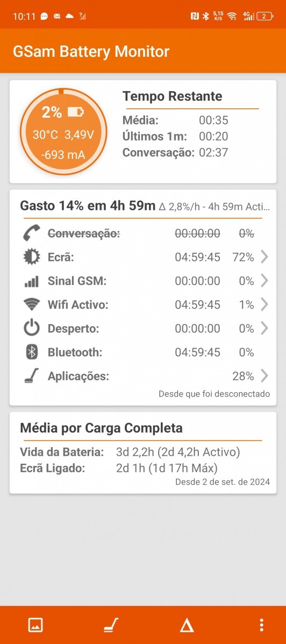Open the three-dot overflow menu

(x=261, y=625)
